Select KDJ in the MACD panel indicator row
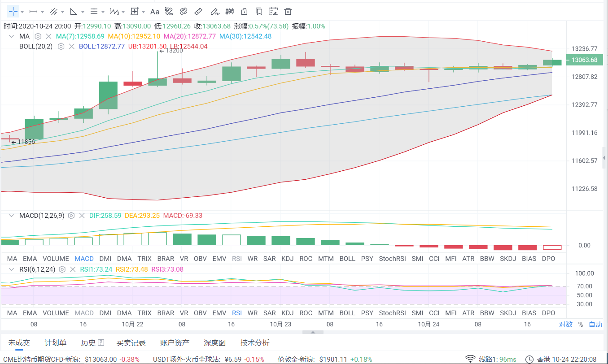 (287, 259)
